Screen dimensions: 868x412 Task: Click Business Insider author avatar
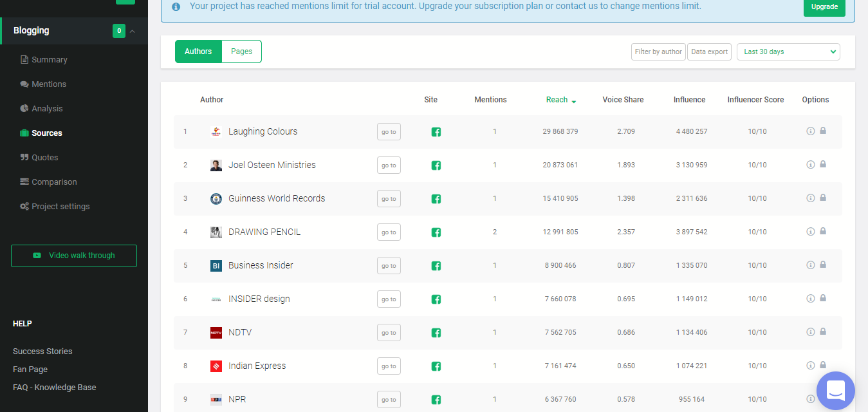[x=216, y=265]
